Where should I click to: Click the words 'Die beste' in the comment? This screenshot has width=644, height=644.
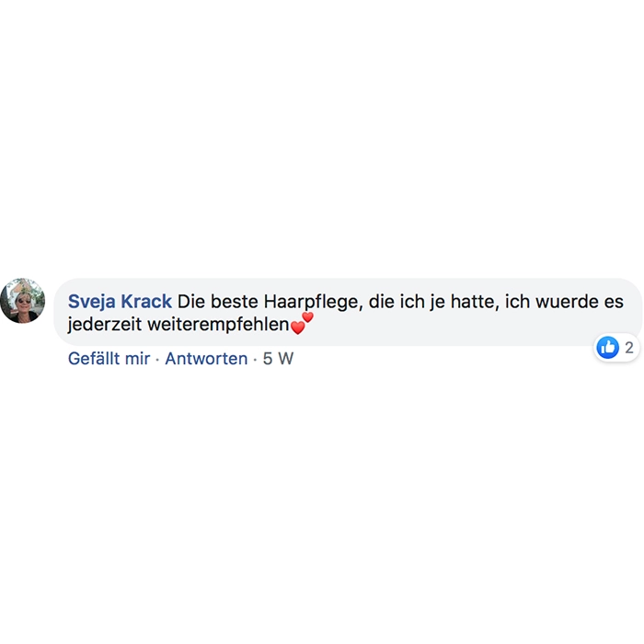point(218,302)
